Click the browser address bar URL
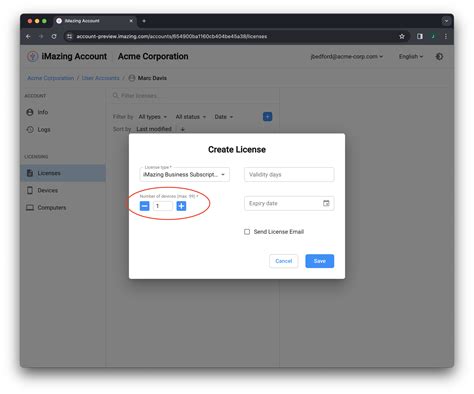The height and width of the screenshot is (394, 474). click(x=172, y=36)
